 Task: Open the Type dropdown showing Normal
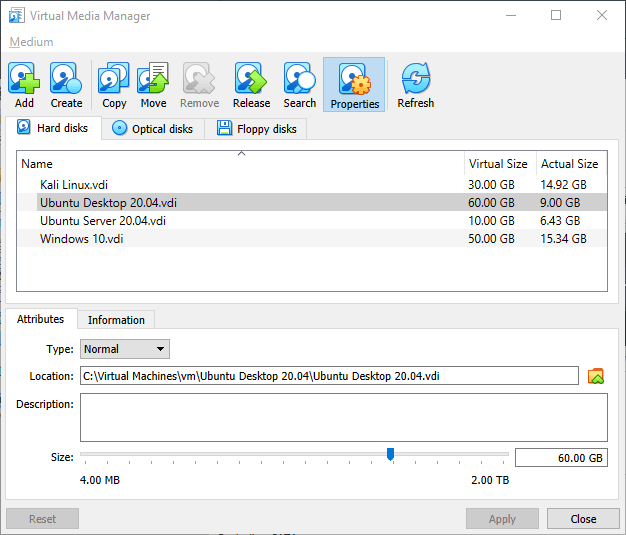point(125,349)
